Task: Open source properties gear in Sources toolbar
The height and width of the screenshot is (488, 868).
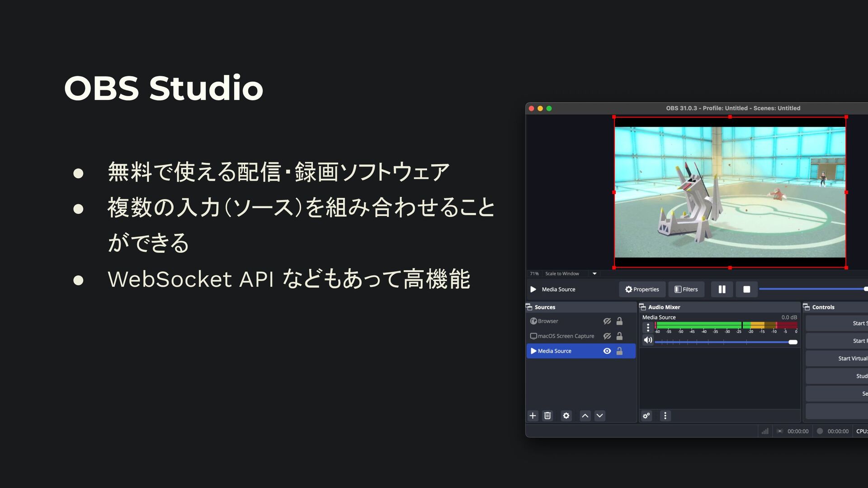Action: click(x=566, y=416)
